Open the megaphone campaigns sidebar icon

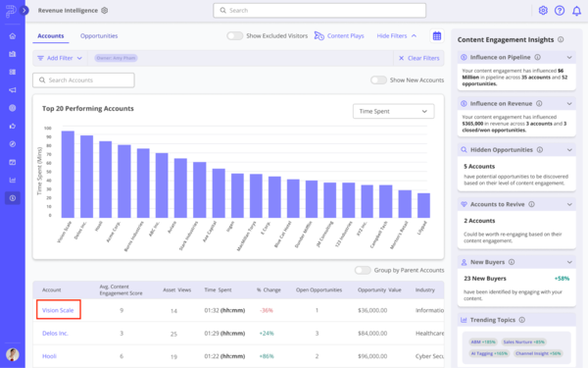point(13,90)
